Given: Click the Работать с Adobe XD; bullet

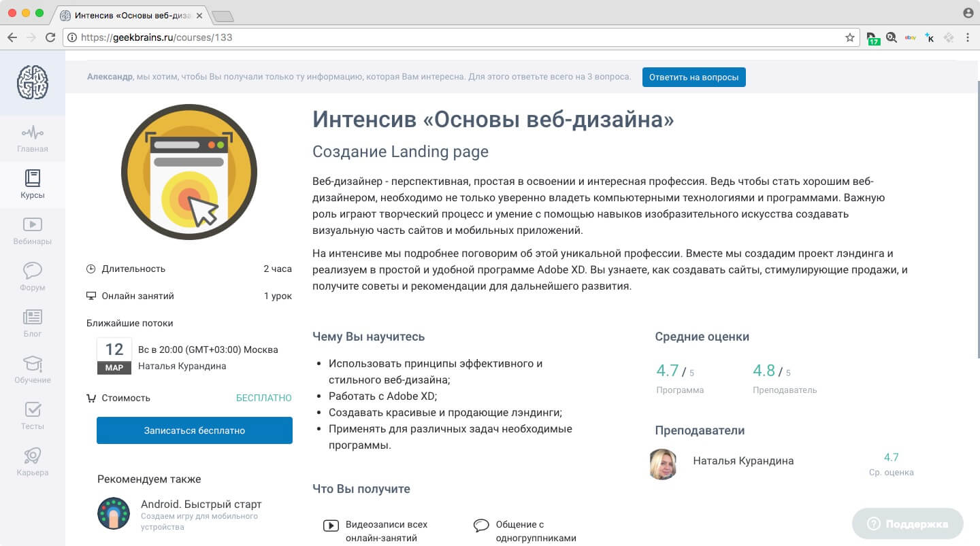Looking at the screenshot, I should pyautogui.click(x=383, y=396).
